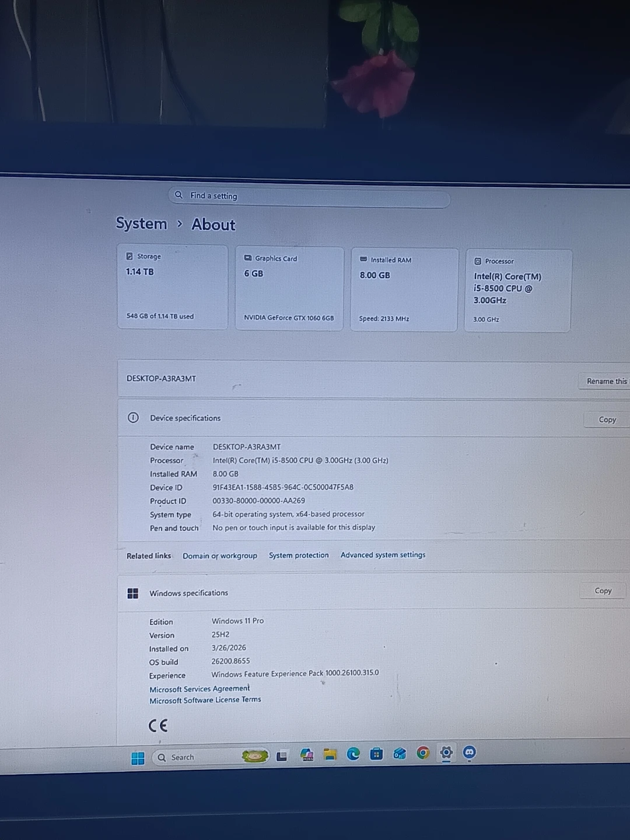Copy the Device specifications
This screenshot has height=840, width=630.
point(607,419)
